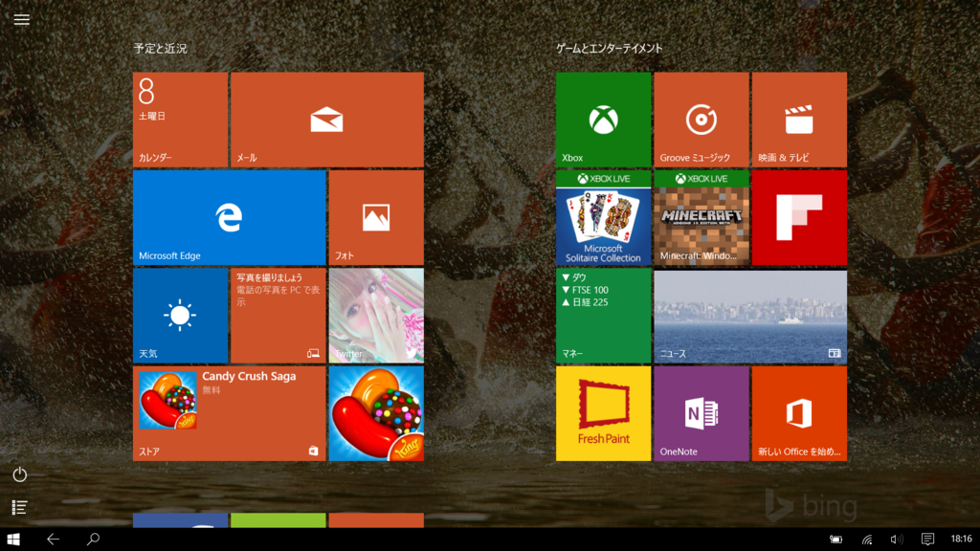The height and width of the screenshot is (551, 980).
Task: Open the Store tile showing Candy Crush Saga
Action: 230,413
